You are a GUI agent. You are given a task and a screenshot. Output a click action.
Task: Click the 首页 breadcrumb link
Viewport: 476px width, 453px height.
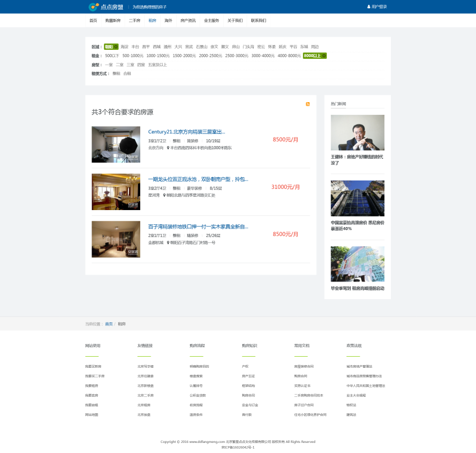108,324
